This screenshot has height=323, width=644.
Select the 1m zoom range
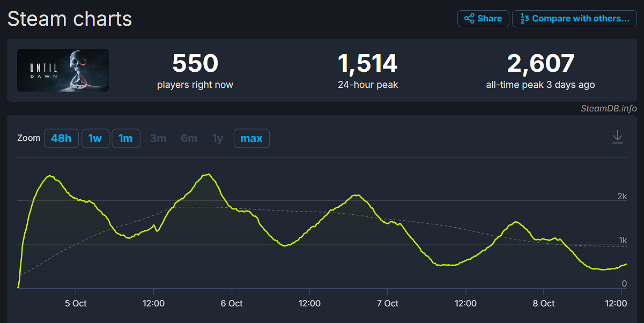(x=125, y=138)
